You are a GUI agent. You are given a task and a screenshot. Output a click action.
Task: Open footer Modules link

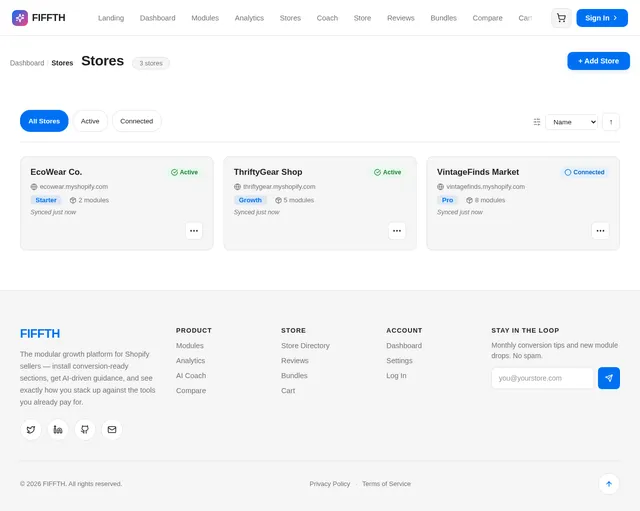190,346
